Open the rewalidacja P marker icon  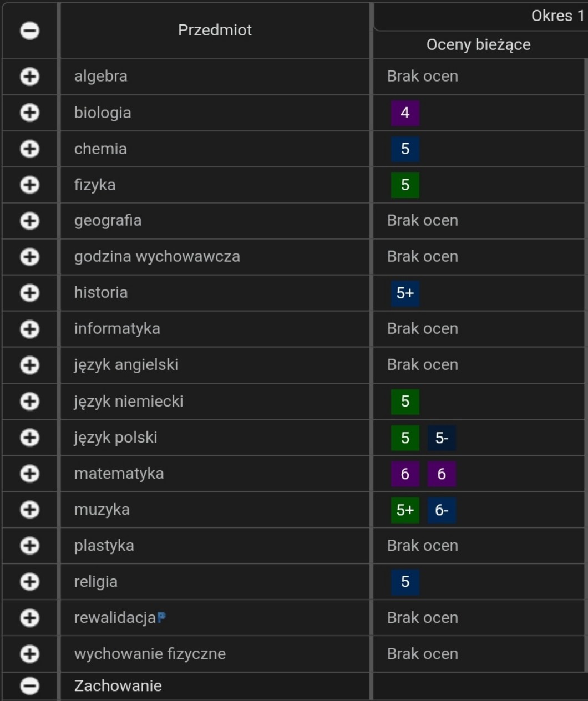(x=161, y=617)
